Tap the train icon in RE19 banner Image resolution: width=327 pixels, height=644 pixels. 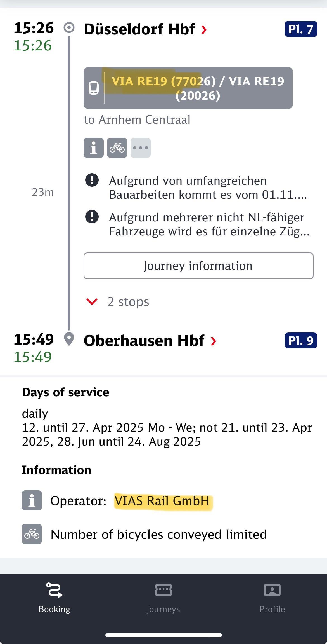point(94,88)
